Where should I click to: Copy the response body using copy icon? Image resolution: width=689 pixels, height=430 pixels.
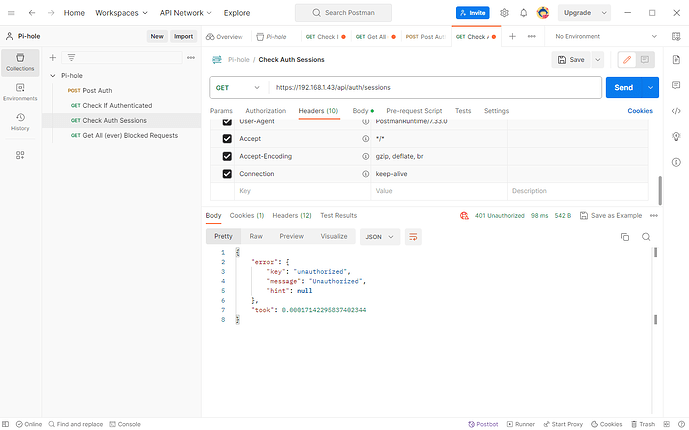tap(625, 237)
